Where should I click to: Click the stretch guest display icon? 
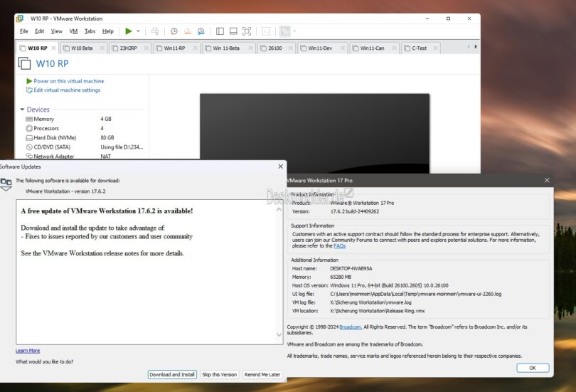pyautogui.click(x=285, y=31)
